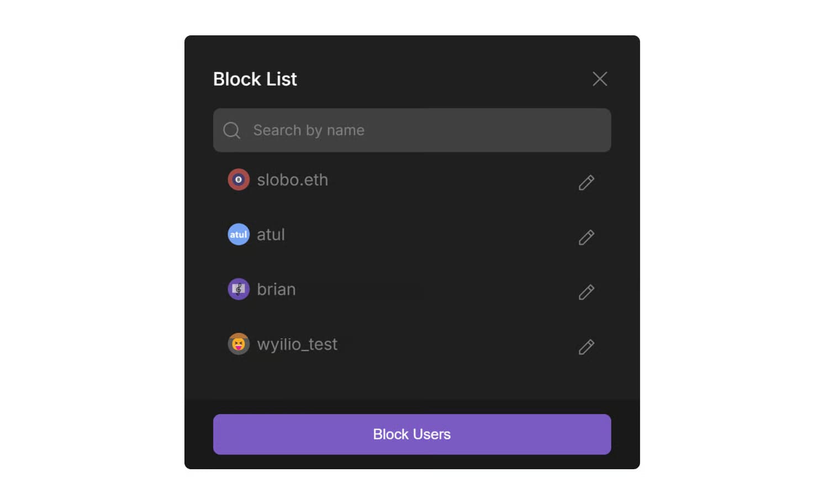Edit brian's block list entry
Screen dimensions: 825x504
coord(586,291)
